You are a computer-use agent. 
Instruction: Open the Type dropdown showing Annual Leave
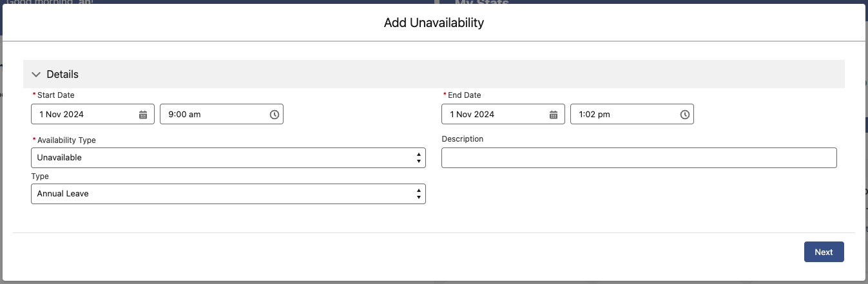[219, 194]
